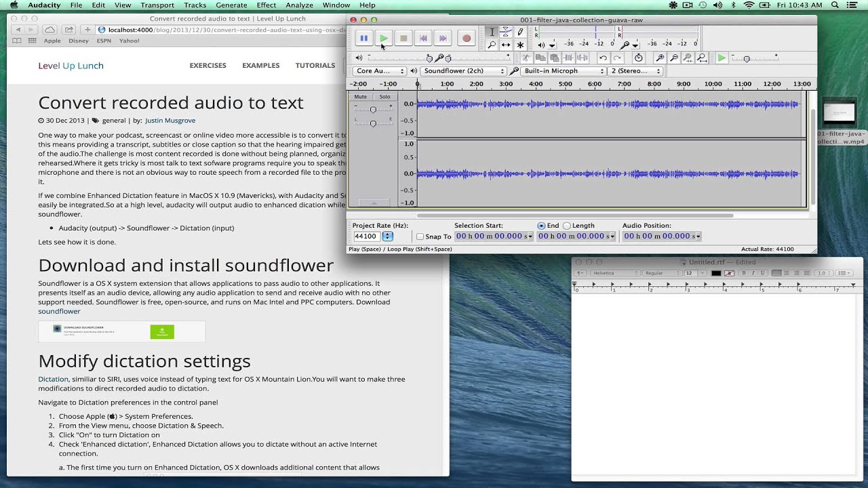Screen dimensions: 868x488
Task: Open the Project Rate 44100 dropdown
Action: [387, 237]
